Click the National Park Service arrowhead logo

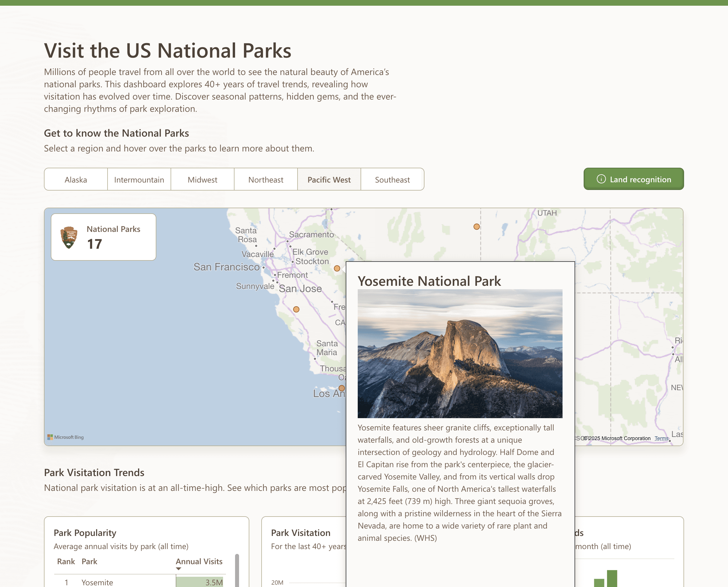[69, 237]
